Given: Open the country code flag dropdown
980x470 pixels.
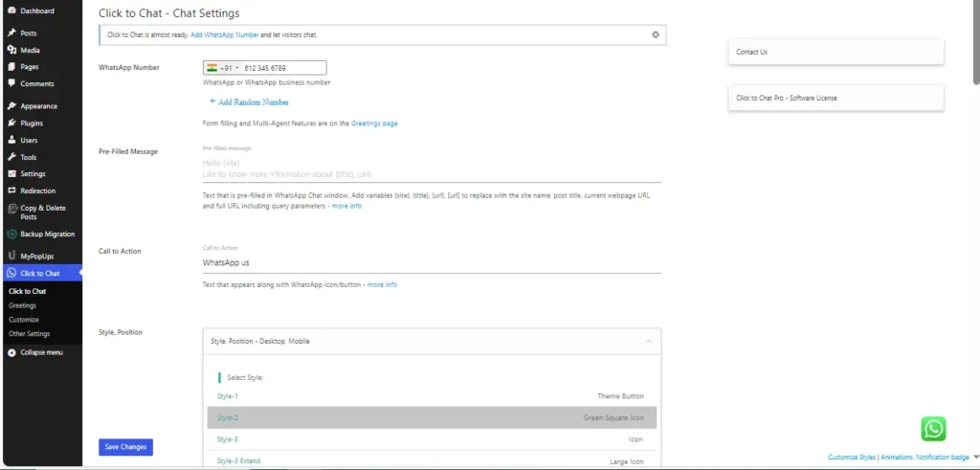Looking at the screenshot, I should point(222,68).
